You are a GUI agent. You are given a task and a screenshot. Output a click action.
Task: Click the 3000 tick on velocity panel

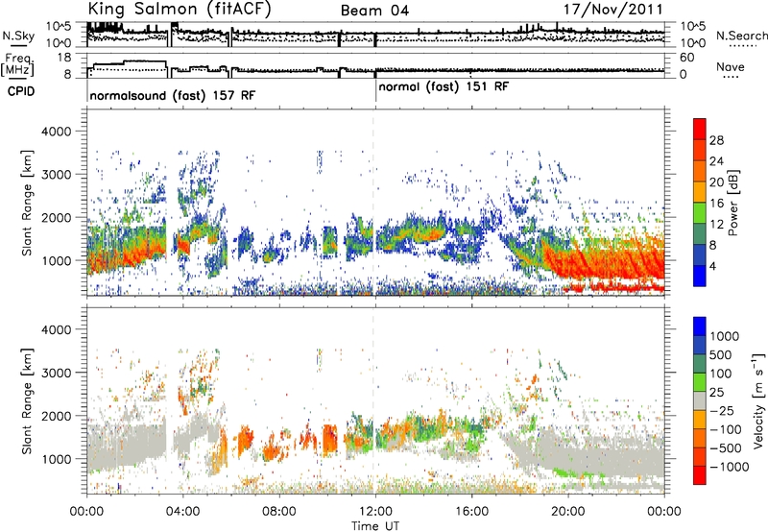click(56, 373)
